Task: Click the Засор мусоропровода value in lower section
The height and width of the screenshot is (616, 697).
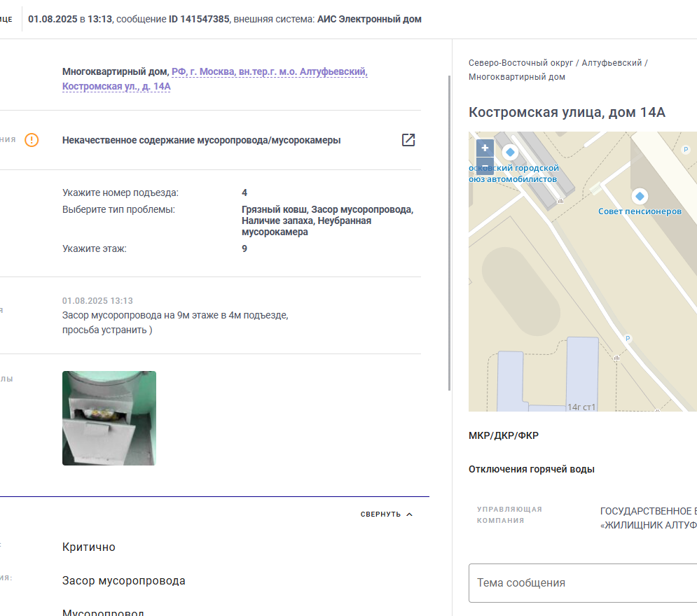Action: click(x=123, y=581)
